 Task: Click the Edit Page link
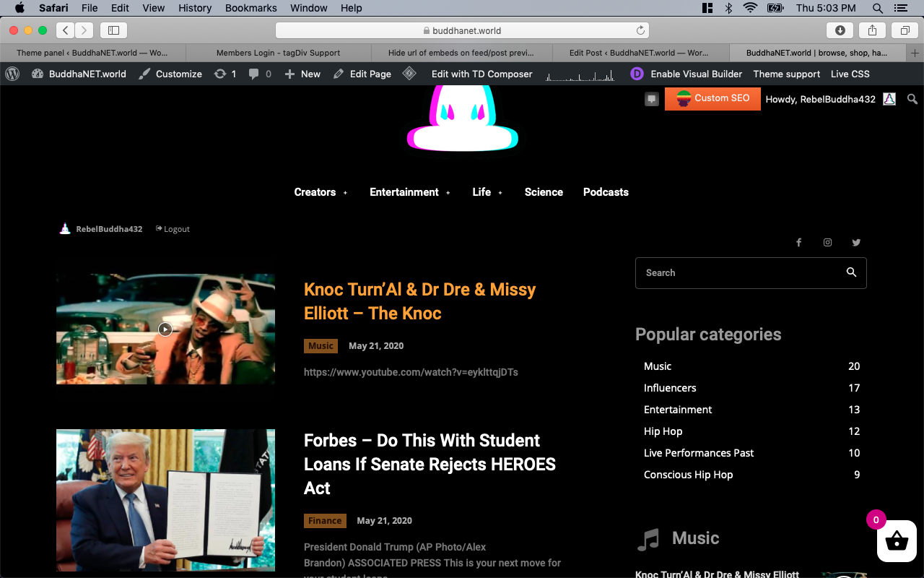pyautogui.click(x=362, y=74)
